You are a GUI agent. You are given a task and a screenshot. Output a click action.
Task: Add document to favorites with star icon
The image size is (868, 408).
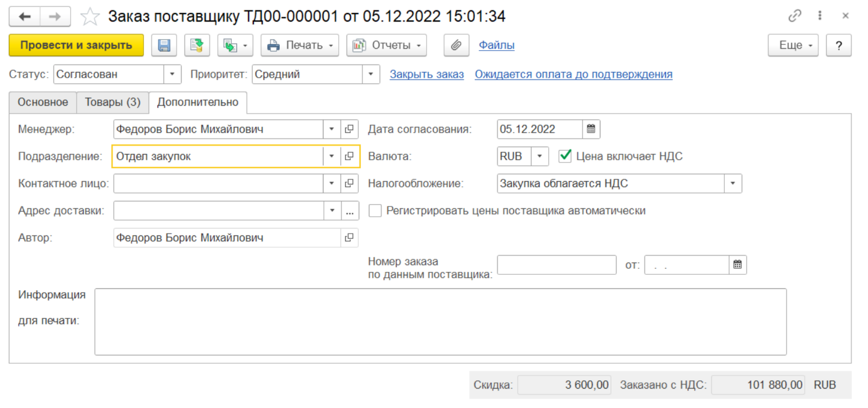coord(90,17)
